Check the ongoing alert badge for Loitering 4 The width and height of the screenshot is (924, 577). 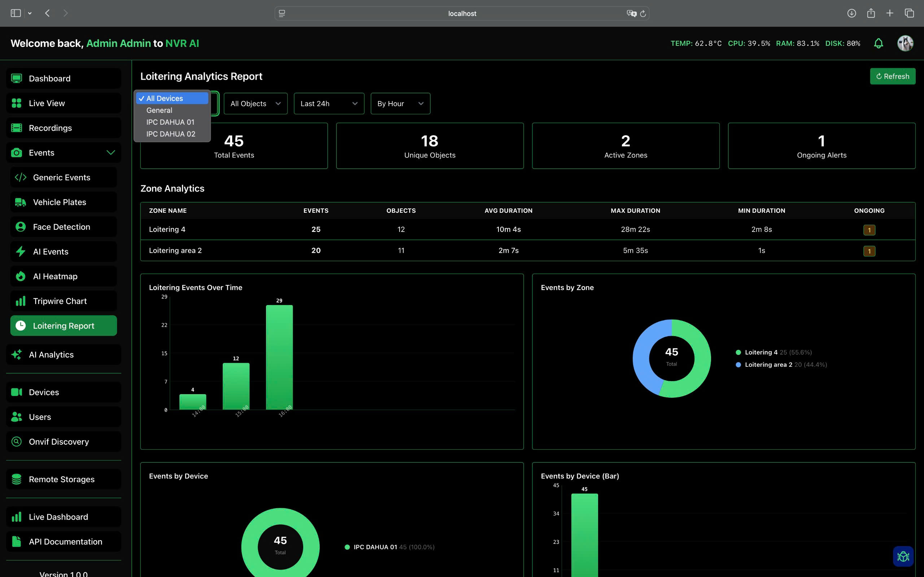(x=869, y=230)
